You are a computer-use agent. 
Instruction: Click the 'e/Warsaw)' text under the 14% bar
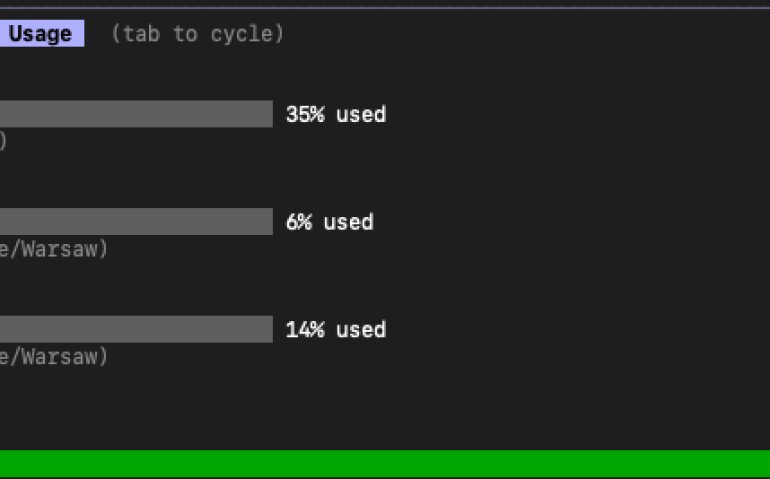(x=53, y=356)
